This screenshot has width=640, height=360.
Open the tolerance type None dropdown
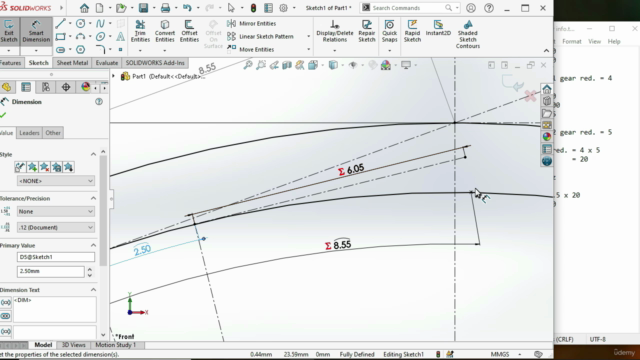(56, 211)
